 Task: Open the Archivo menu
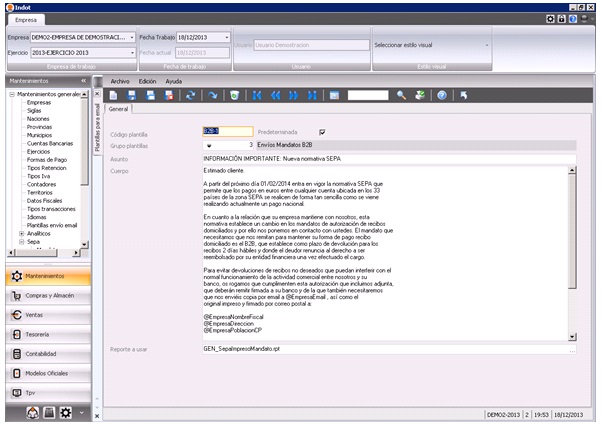(120, 80)
